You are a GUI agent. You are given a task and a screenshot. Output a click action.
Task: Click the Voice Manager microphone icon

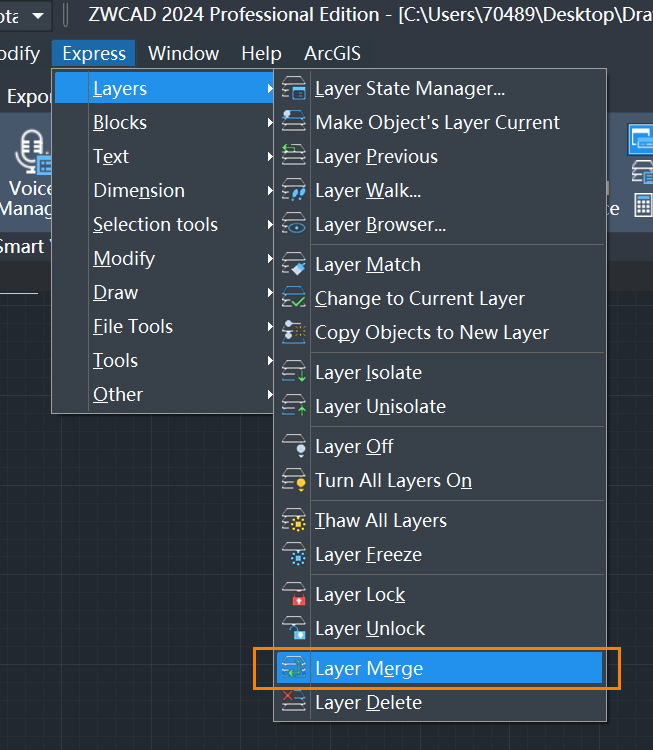pyautogui.click(x=32, y=153)
